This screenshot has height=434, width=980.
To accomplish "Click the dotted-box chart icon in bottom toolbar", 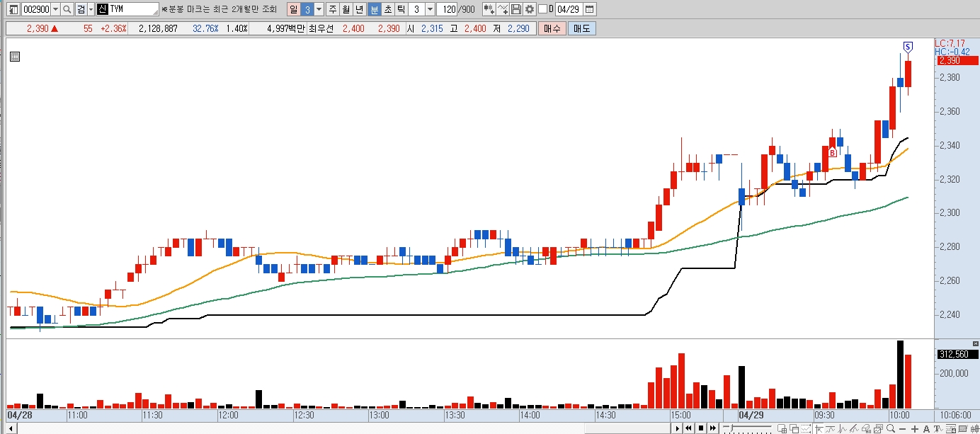I will click(807, 428).
